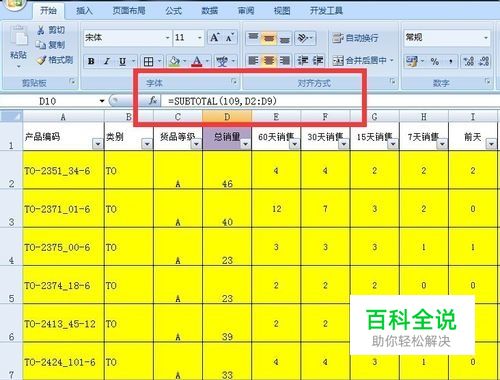Decrease indent icon
Screen dimensions: 500x380
[303, 61]
